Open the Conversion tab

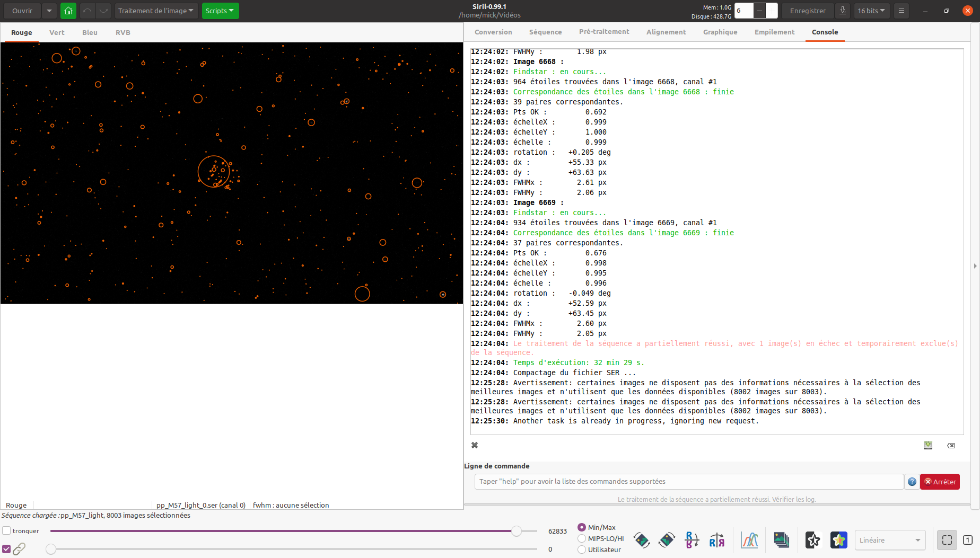493,32
